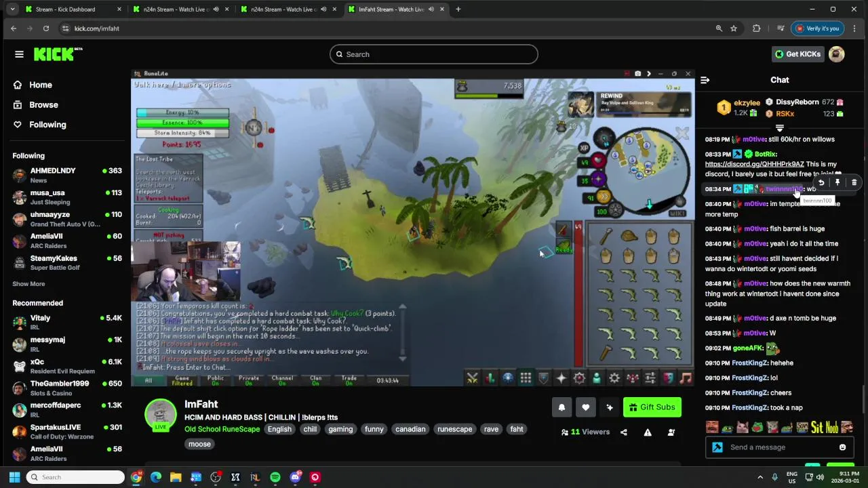Report the stream with warning icon
This screenshot has width=868, height=488.
(648, 432)
